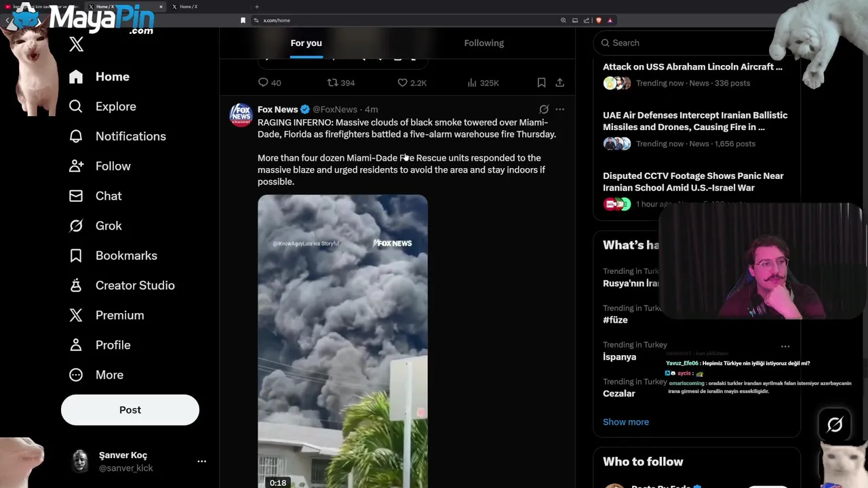Click the Who to follow heading
The width and height of the screenshot is (868, 488).
(643, 462)
